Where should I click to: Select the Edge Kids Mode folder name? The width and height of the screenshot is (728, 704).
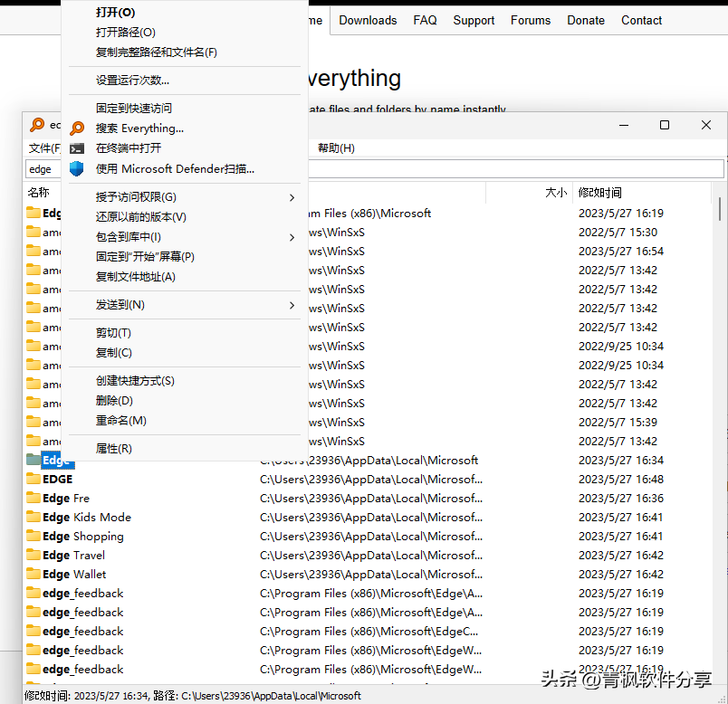87,517
